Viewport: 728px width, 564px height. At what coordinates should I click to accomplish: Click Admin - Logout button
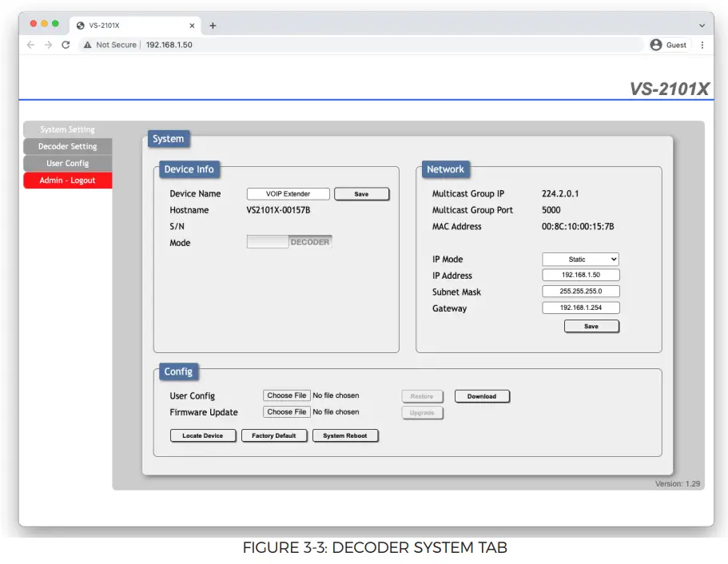[68, 181]
